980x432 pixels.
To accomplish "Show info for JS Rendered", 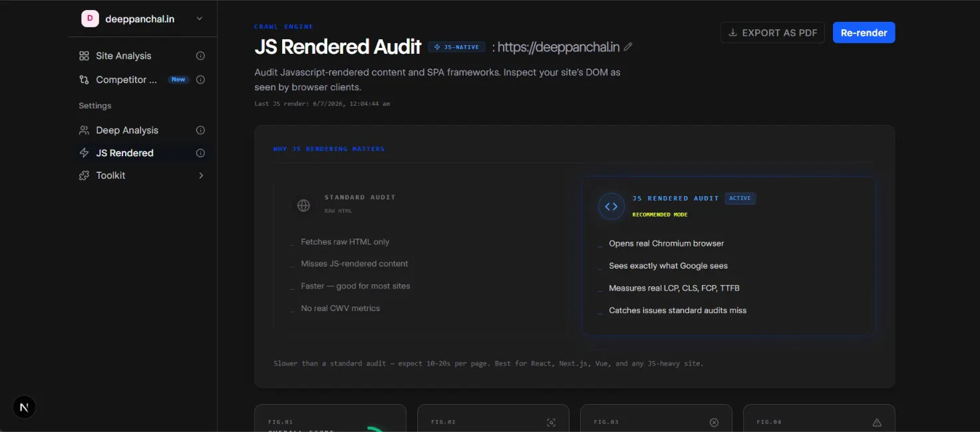I will click(x=200, y=153).
